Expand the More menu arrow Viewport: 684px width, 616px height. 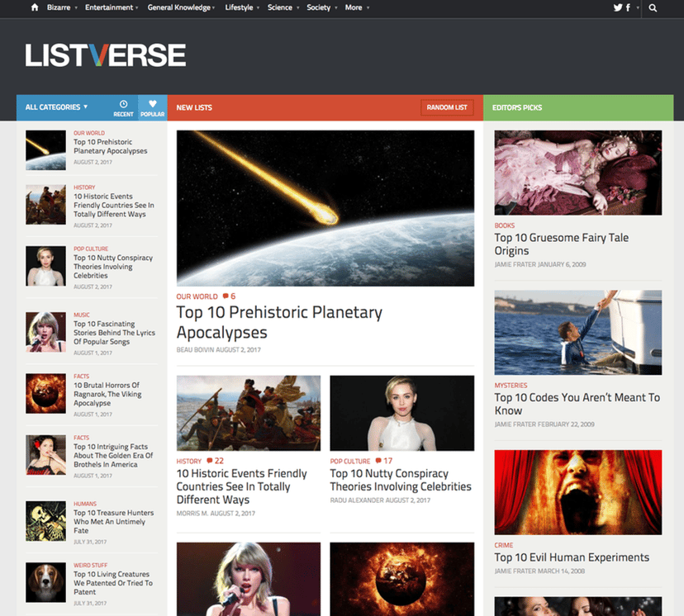368,8
